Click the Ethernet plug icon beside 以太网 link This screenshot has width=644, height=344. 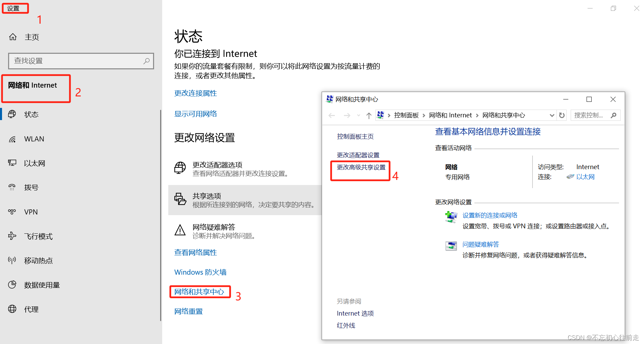(x=570, y=177)
